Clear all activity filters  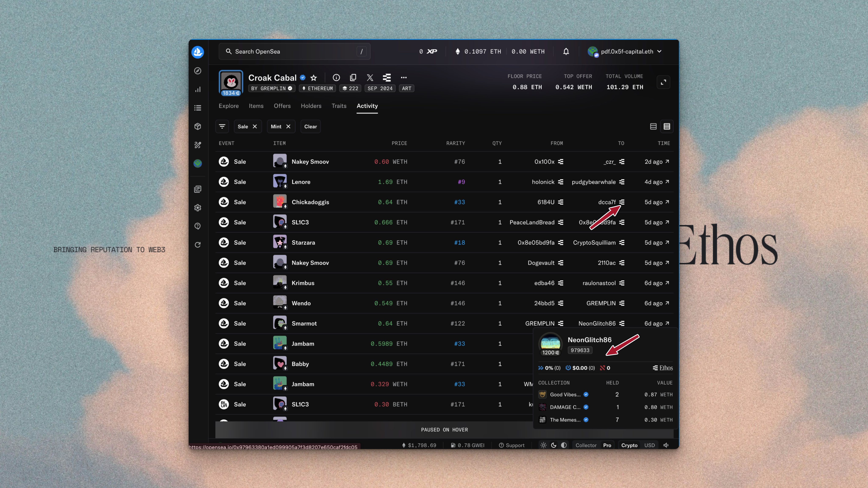coord(311,127)
